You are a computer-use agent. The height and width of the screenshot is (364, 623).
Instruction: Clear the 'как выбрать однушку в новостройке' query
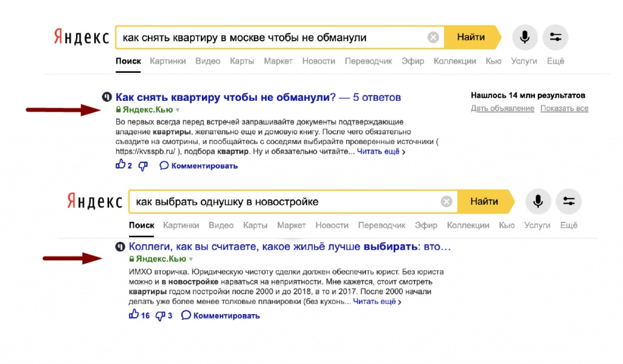tap(446, 201)
